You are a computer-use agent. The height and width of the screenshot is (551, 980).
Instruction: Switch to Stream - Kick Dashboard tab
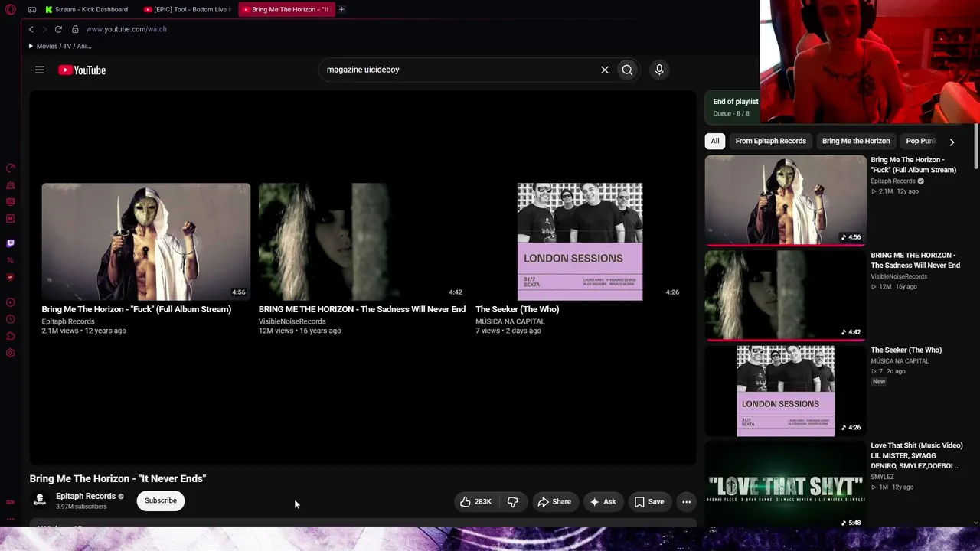(87, 9)
